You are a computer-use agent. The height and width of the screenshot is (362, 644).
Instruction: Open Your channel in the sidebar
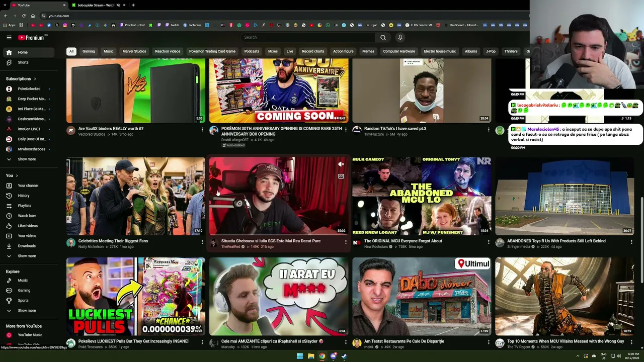click(x=28, y=186)
